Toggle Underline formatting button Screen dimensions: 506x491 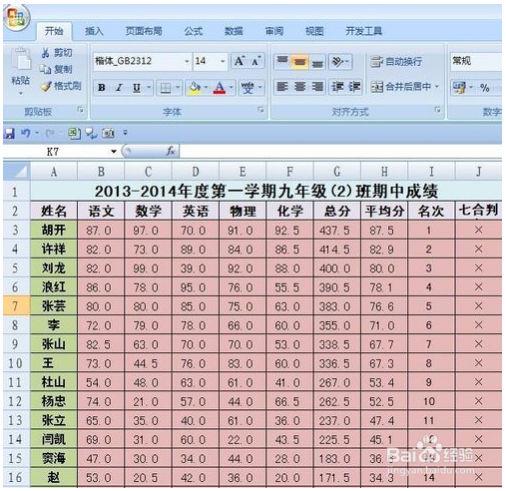tap(136, 88)
